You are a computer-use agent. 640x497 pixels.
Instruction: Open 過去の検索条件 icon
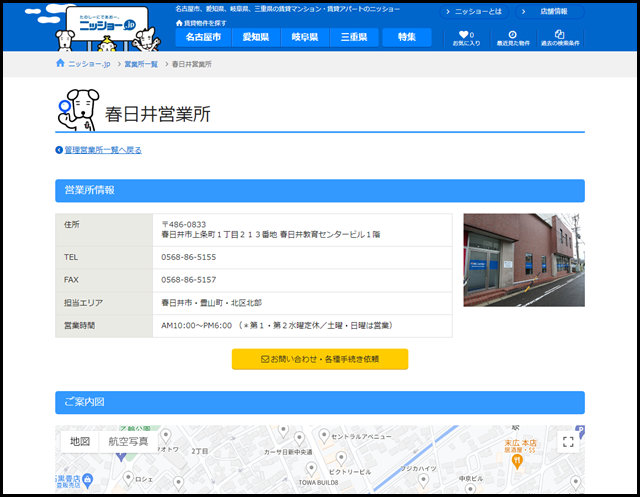(559, 38)
